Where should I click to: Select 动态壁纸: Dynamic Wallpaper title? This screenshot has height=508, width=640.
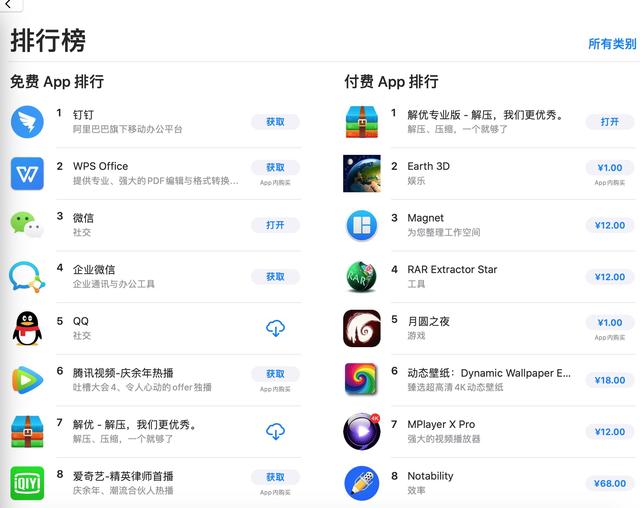coord(489,373)
